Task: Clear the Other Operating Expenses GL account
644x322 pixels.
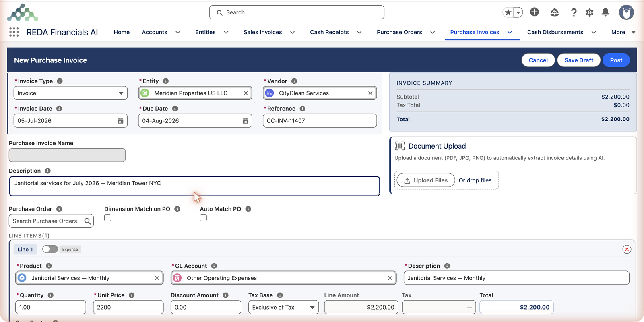Action: click(390, 278)
